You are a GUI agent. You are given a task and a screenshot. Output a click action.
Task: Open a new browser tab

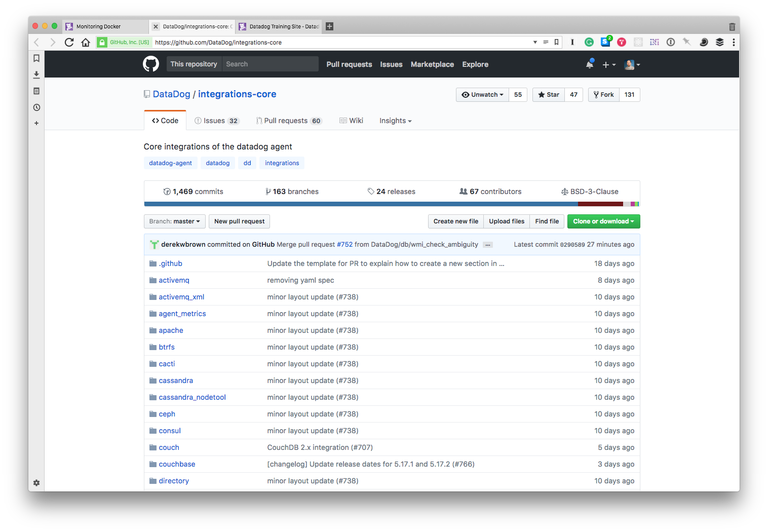tap(329, 26)
